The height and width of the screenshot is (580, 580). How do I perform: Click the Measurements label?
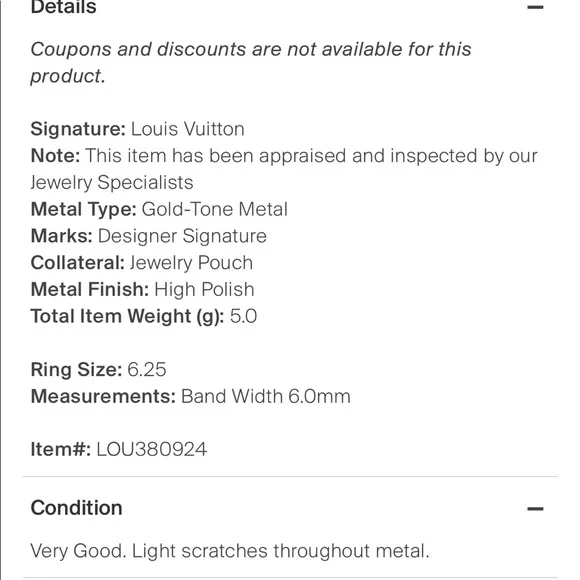click(103, 396)
